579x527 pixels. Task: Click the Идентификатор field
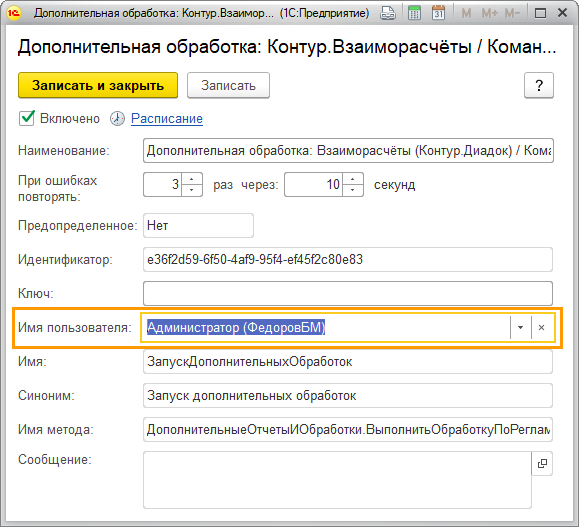[x=348, y=260]
